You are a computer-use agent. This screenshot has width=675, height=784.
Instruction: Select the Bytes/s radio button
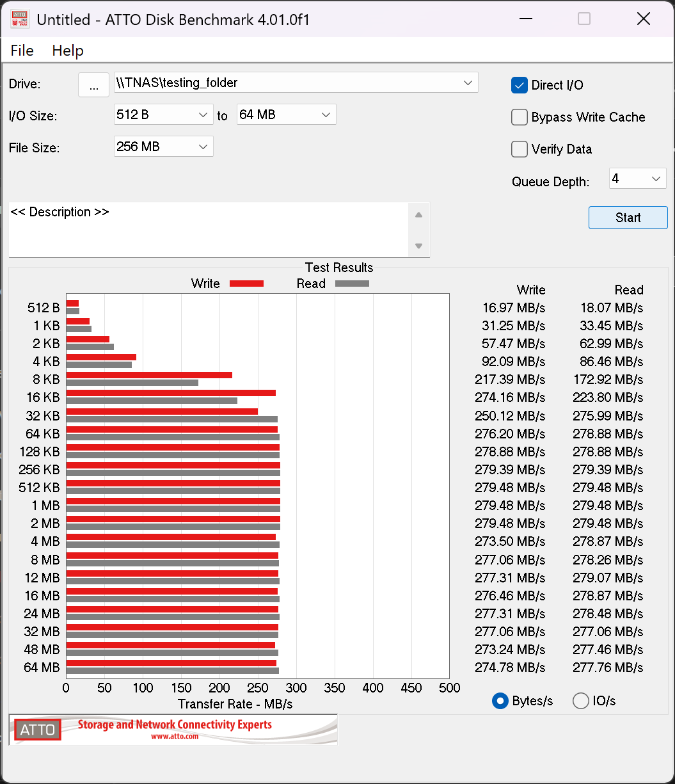[500, 701]
